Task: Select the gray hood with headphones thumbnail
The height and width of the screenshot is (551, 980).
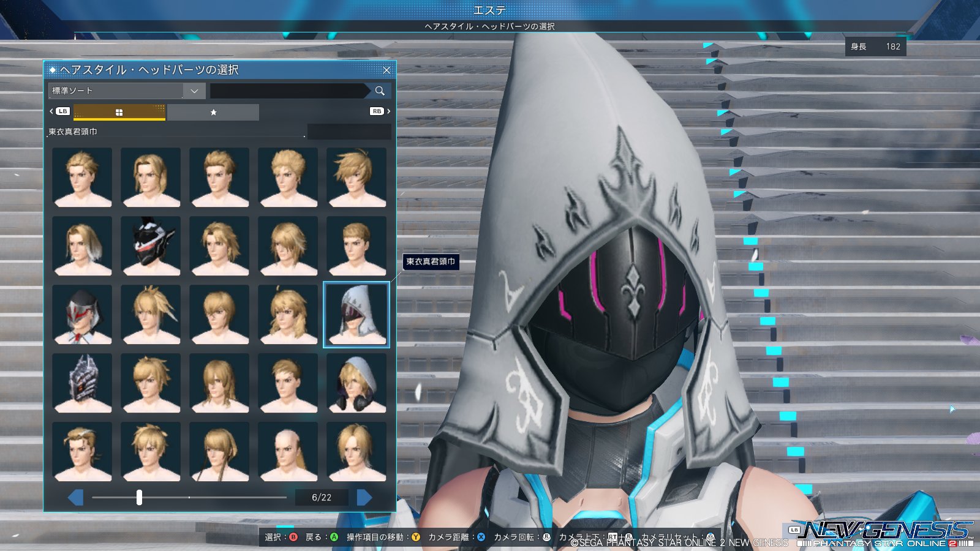Action: (356, 383)
